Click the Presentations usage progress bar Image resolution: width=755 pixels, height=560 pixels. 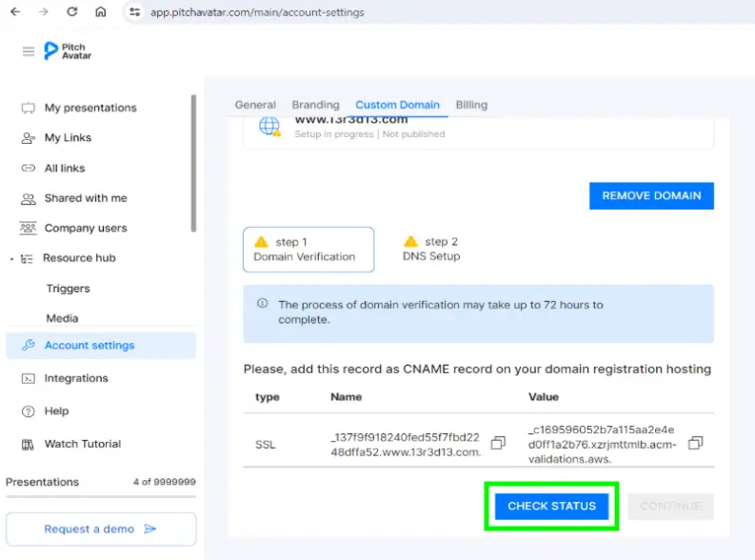(101, 496)
